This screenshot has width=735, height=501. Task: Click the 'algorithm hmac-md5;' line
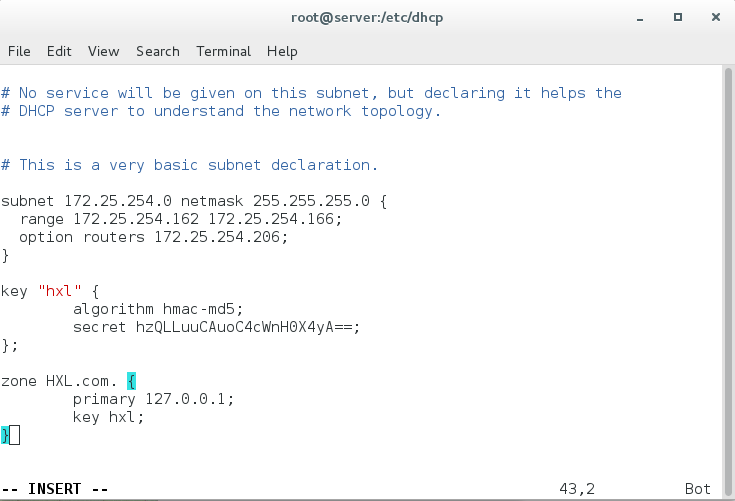pos(158,309)
